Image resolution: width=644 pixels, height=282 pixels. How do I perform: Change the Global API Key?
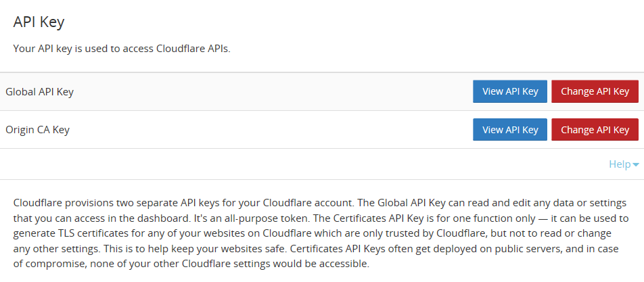click(595, 91)
